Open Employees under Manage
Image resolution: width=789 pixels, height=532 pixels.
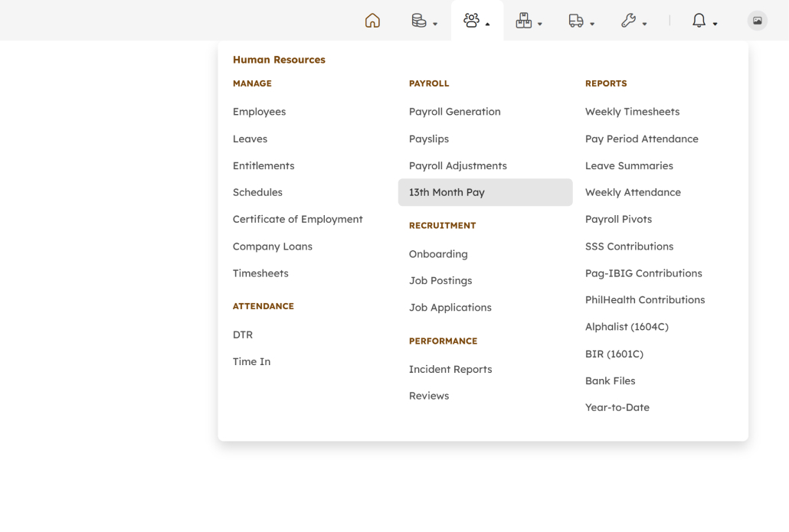point(259,112)
